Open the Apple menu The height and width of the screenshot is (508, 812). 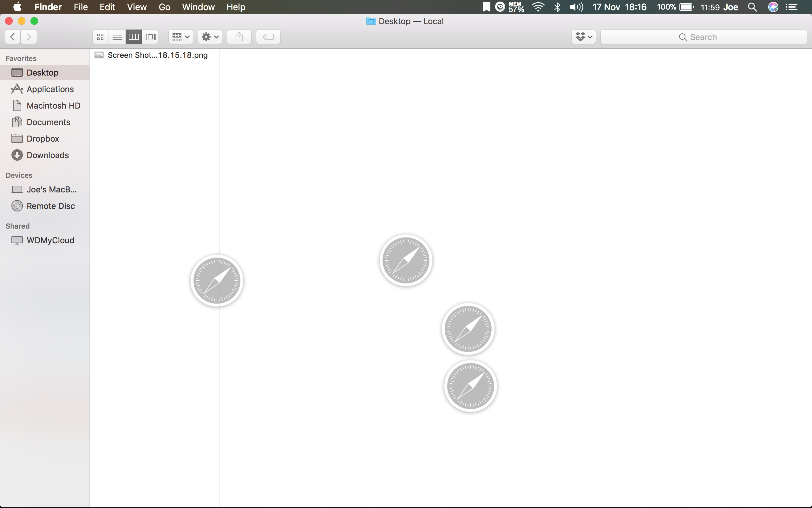pyautogui.click(x=17, y=7)
